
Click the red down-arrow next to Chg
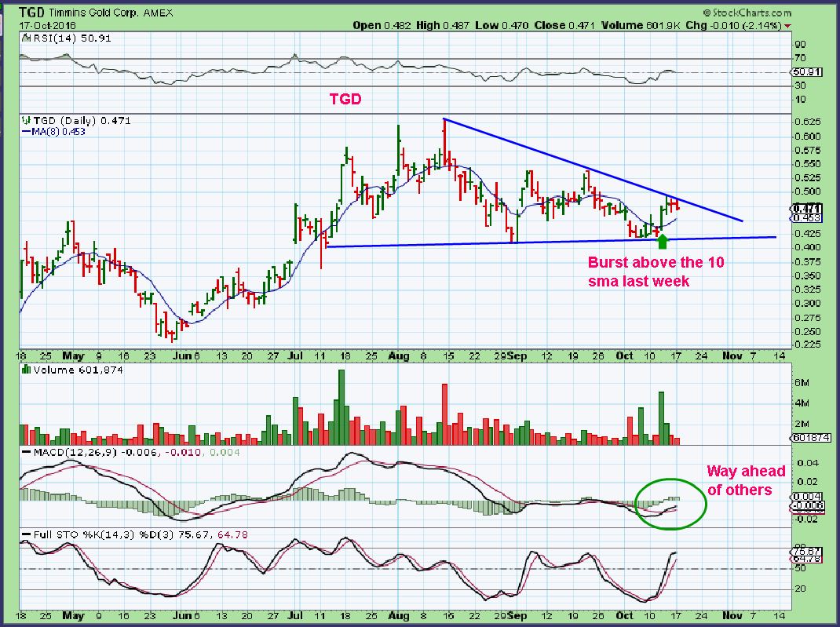(x=788, y=26)
